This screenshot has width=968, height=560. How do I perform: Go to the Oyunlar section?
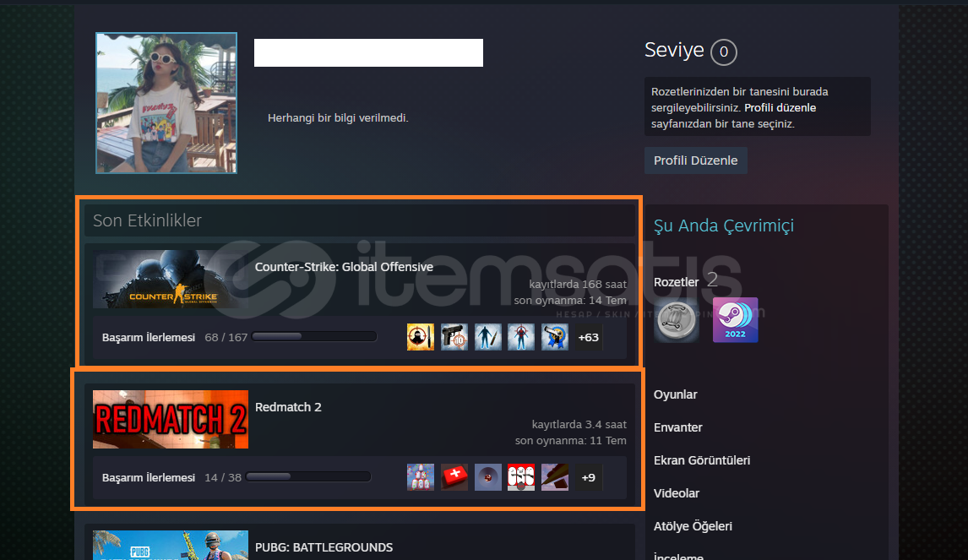tap(676, 394)
